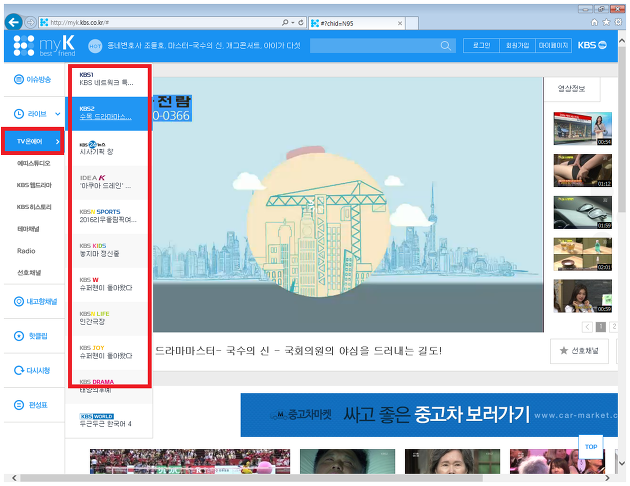Expand the 라이브 menu chevron

(57, 114)
